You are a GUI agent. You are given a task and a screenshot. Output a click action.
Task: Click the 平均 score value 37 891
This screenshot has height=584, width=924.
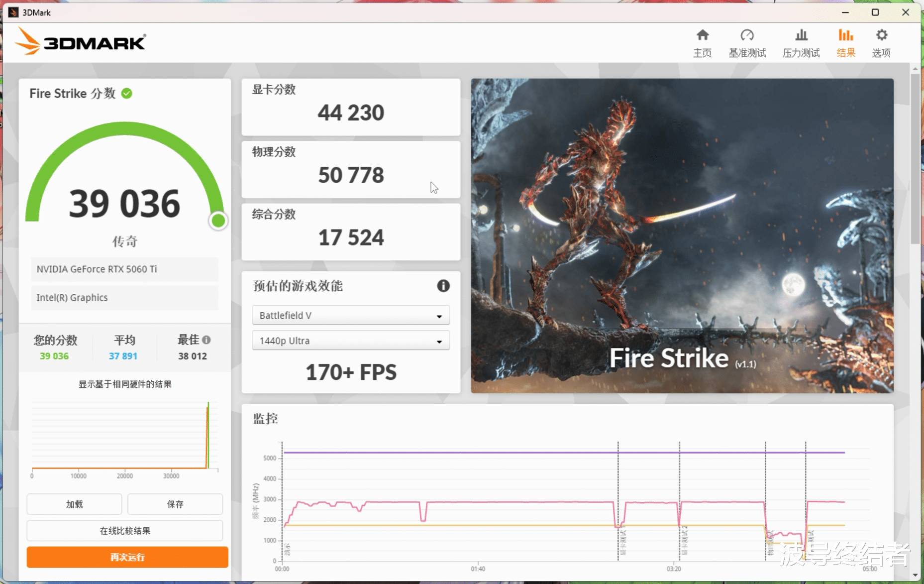123,356
